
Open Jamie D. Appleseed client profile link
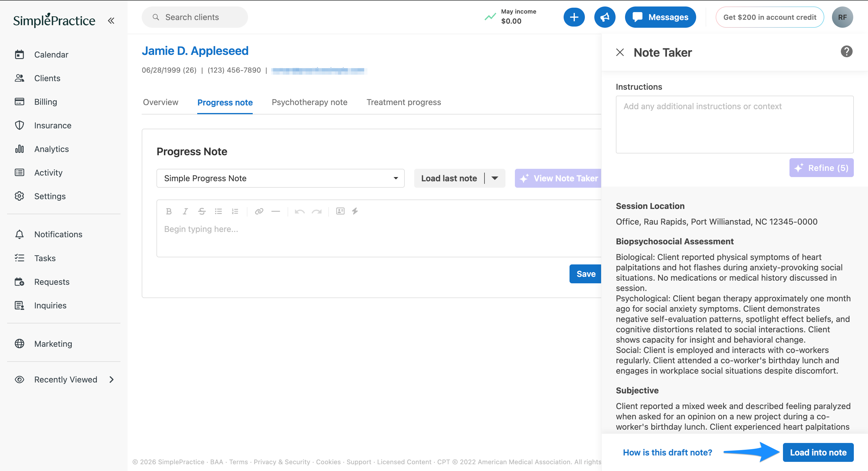pyautogui.click(x=195, y=51)
